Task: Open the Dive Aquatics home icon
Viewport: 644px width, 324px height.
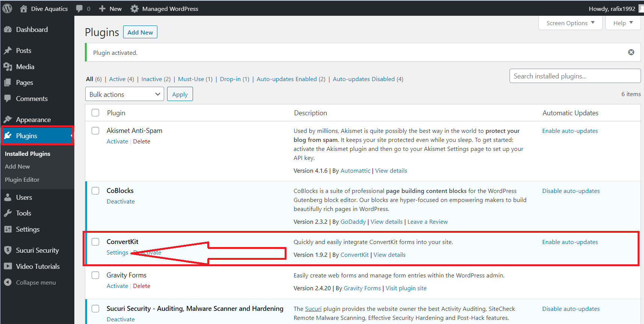Action: (x=23, y=8)
